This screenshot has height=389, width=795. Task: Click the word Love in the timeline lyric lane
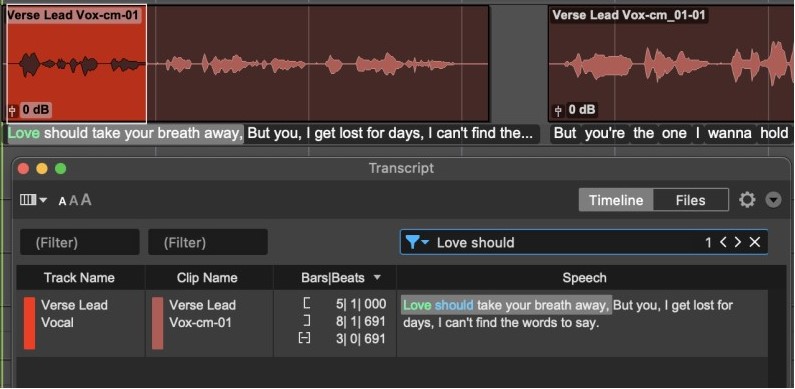point(23,134)
